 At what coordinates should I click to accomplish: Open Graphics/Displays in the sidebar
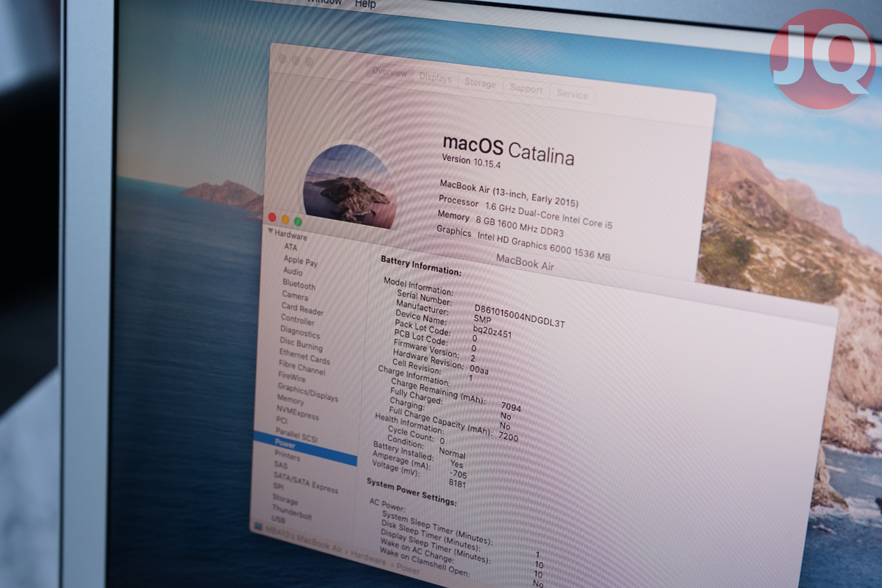tap(308, 392)
